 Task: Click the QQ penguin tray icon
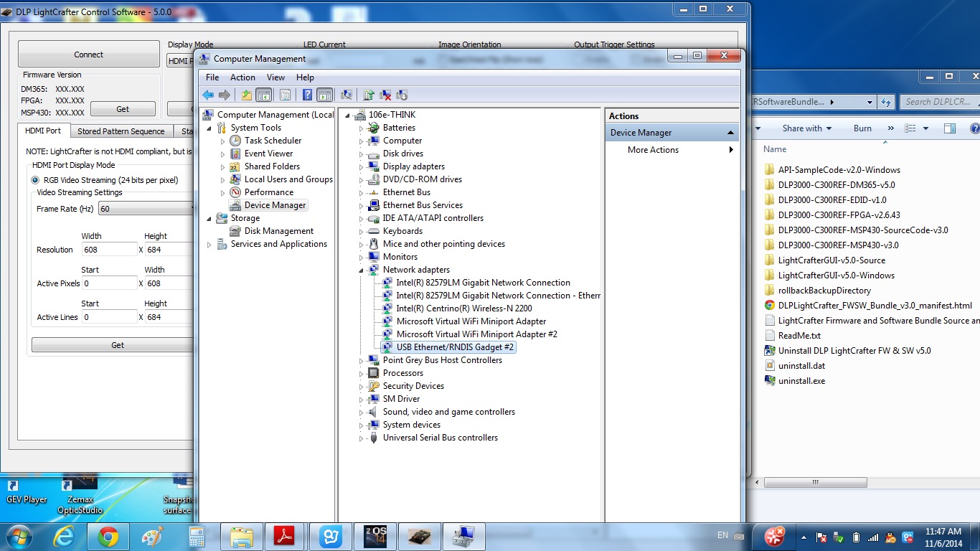coord(890,537)
